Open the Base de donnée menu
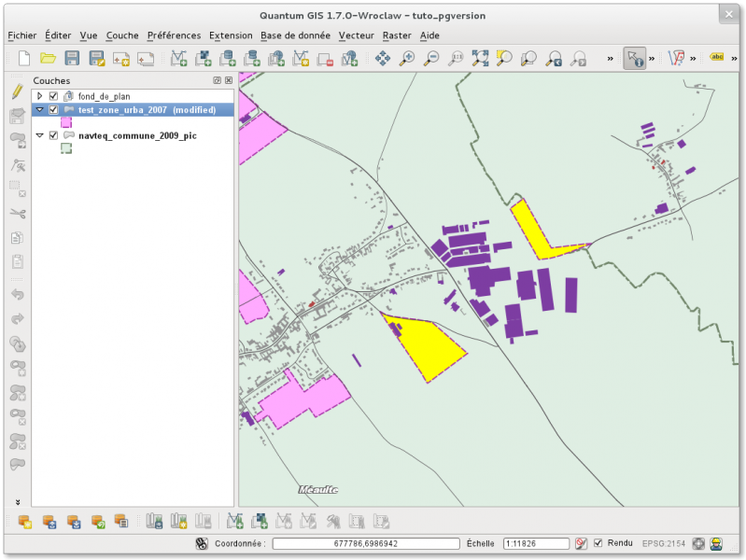 pos(295,35)
